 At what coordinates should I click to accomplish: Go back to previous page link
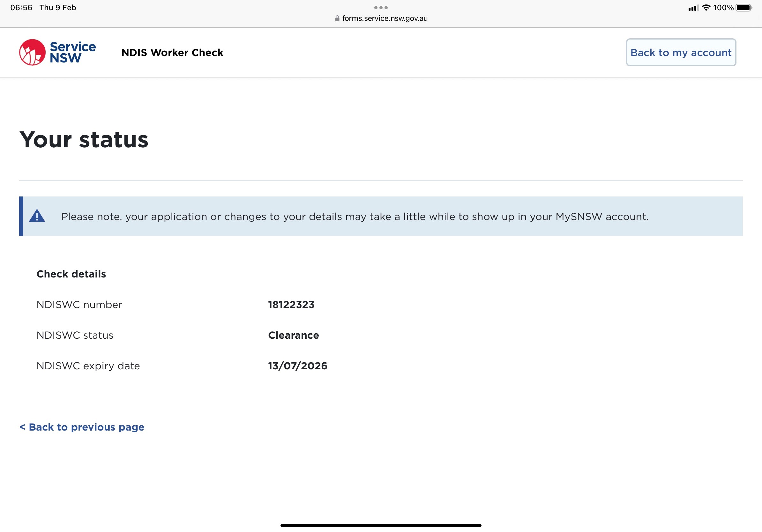(x=82, y=427)
